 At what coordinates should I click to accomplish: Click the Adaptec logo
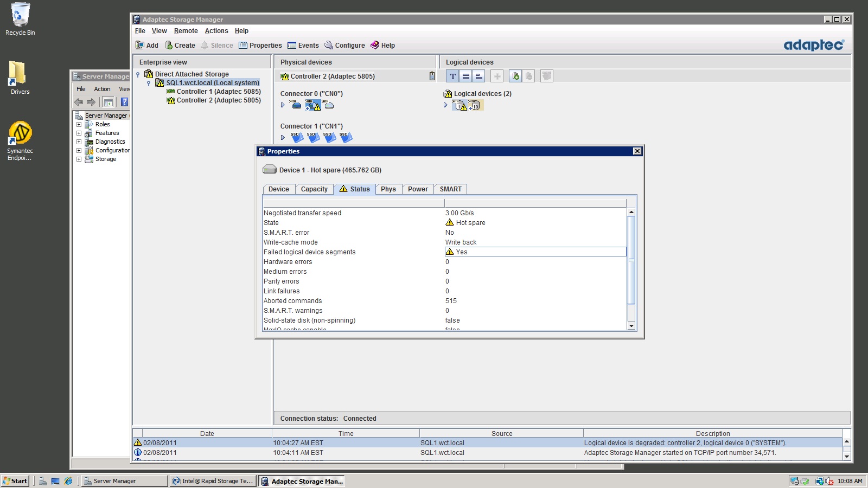(x=814, y=44)
